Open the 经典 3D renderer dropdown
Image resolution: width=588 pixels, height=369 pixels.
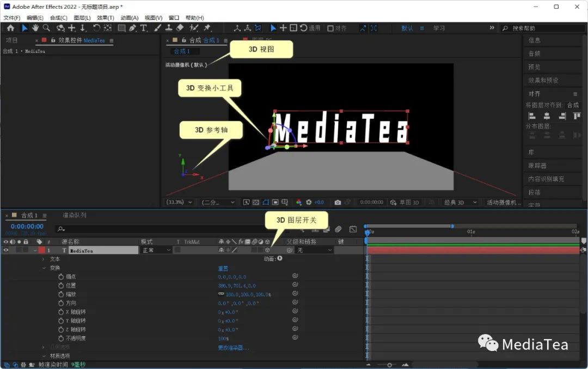pyautogui.click(x=460, y=202)
